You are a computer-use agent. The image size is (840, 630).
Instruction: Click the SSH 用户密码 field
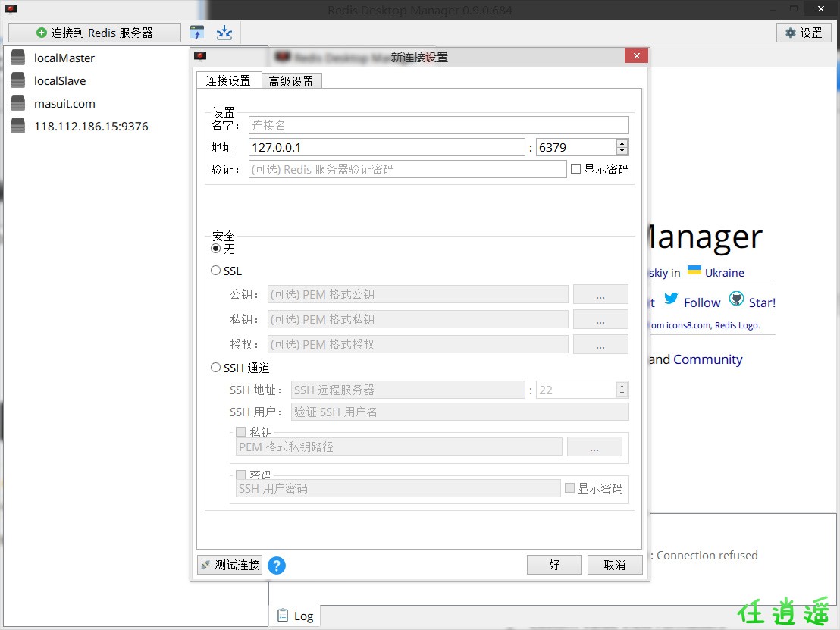pyautogui.click(x=399, y=488)
